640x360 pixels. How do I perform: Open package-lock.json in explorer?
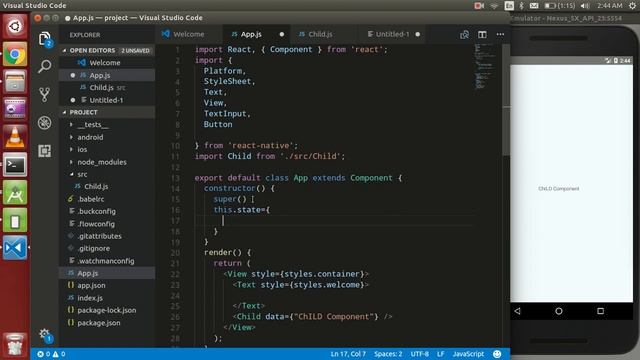(107, 310)
